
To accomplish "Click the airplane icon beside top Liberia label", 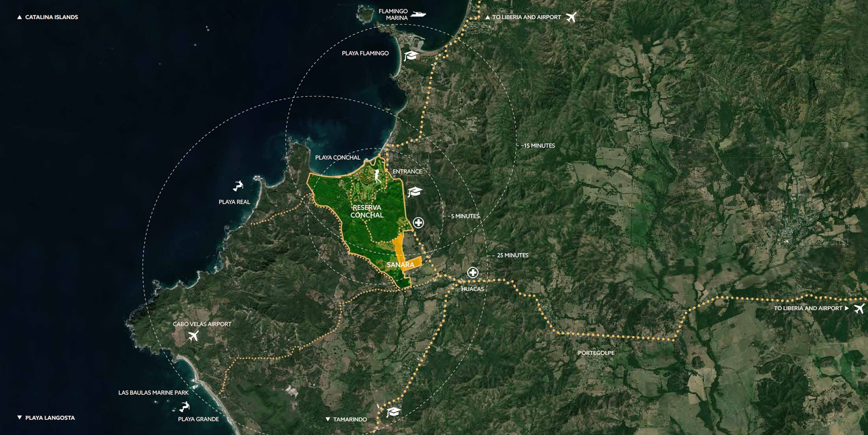I will (571, 17).
